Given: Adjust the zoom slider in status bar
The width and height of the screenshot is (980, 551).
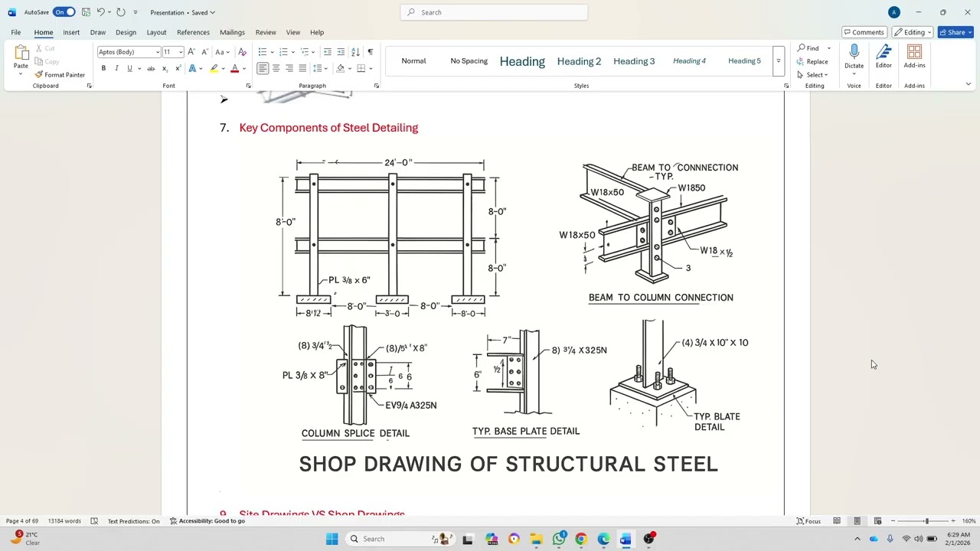Looking at the screenshot, I should pos(926,521).
